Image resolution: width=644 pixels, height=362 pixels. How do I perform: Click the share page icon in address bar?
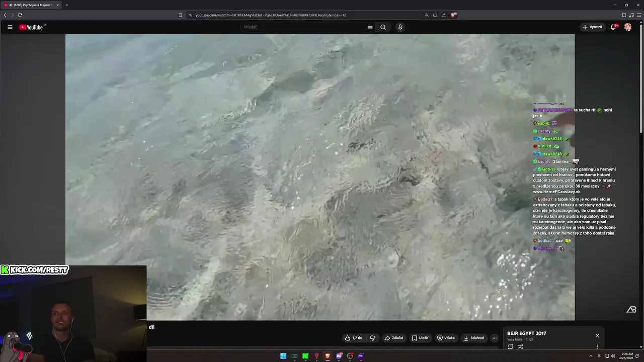[444, 15]
